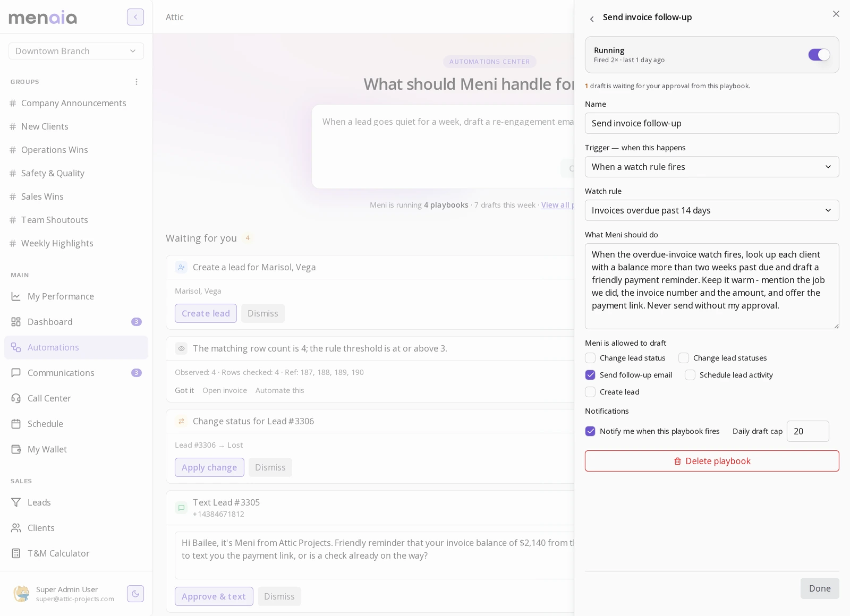Uncheck Send follow-up email
Image resolution: width=850 pixels, height=616 pixels.
coord(590,375)
